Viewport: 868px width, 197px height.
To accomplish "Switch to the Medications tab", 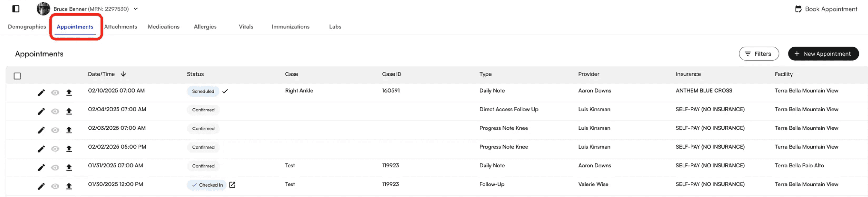I will 163,27.
